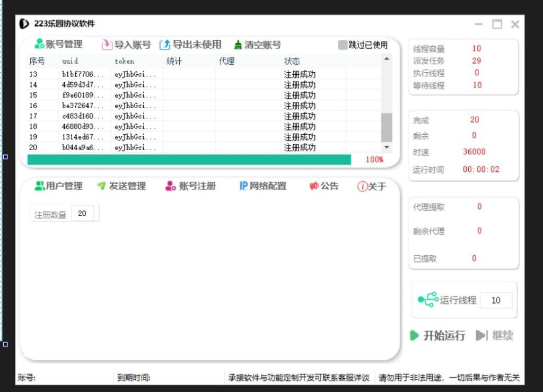Select the 导入账号 import accounts icon
543x392 pixels.
107,45
